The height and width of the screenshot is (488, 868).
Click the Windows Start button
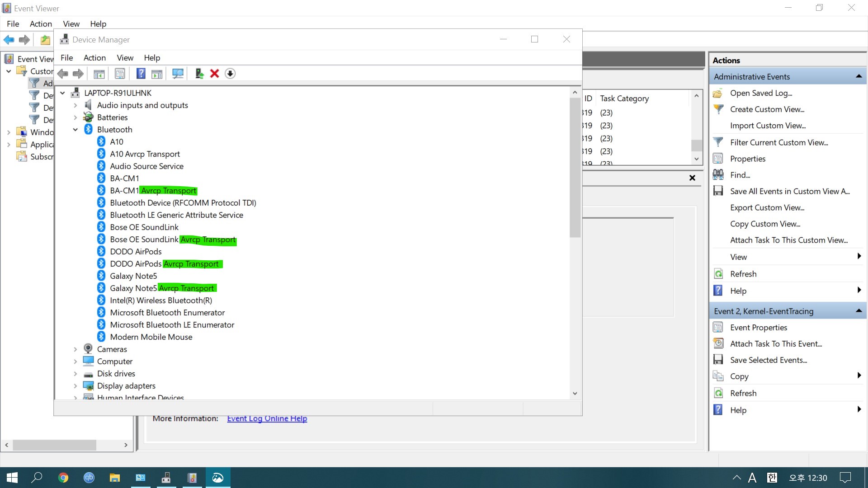point(12,478)
